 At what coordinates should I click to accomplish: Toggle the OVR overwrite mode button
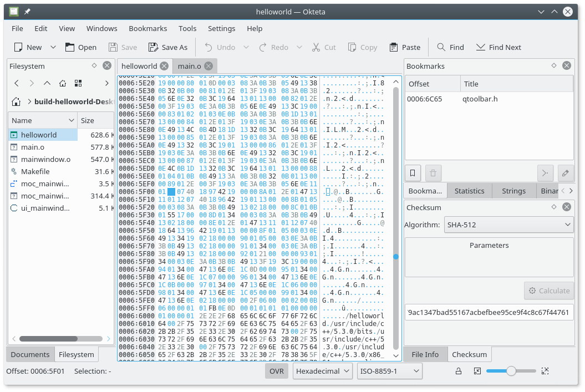coord(277,371)
